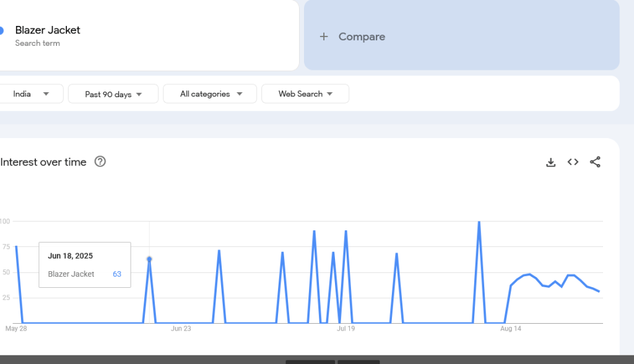Open the Web Search type dropdown

point(305,94)
